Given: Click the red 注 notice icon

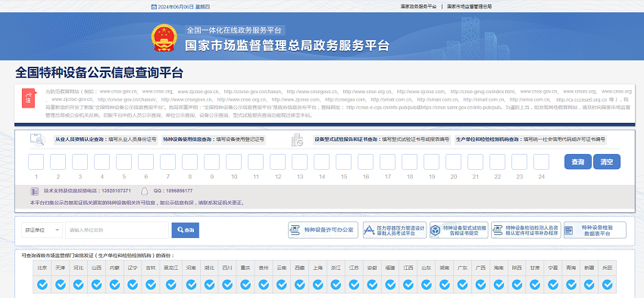Looking at the screenshot, I should coord(29,98).
